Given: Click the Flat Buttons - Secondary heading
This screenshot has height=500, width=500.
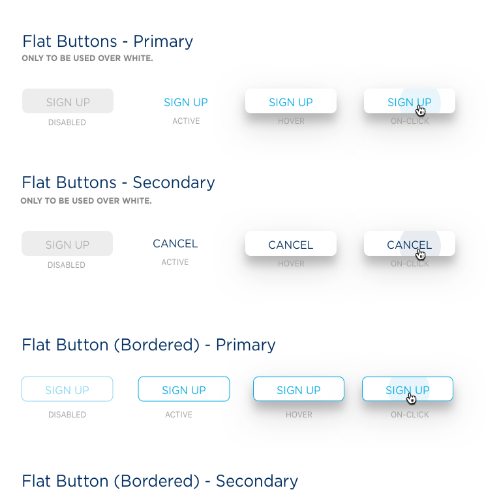Looking at the screenshot, I should tap(118, 183).
